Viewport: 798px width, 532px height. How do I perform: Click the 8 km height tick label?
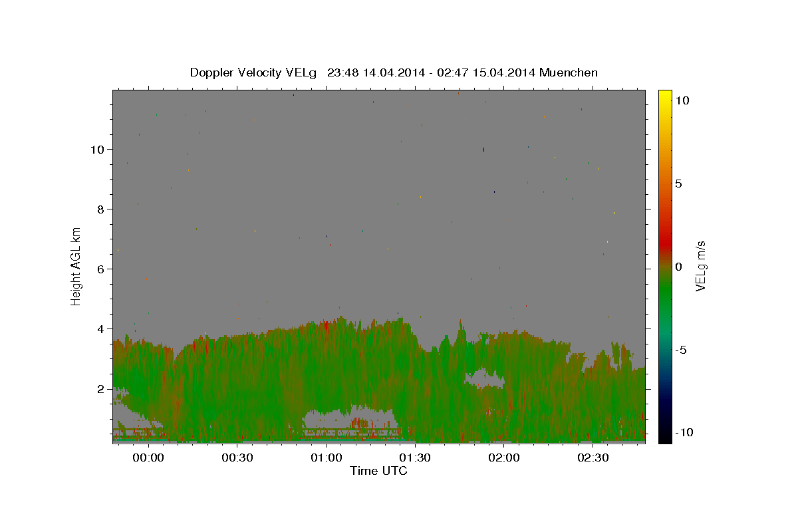pos(100,209)
